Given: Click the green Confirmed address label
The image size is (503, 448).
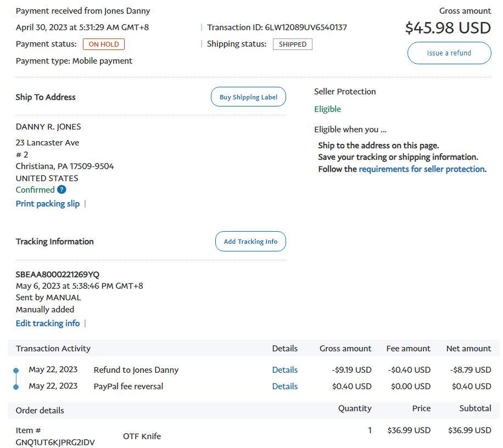Looking at the screenshot, I should tap(35, 190).
